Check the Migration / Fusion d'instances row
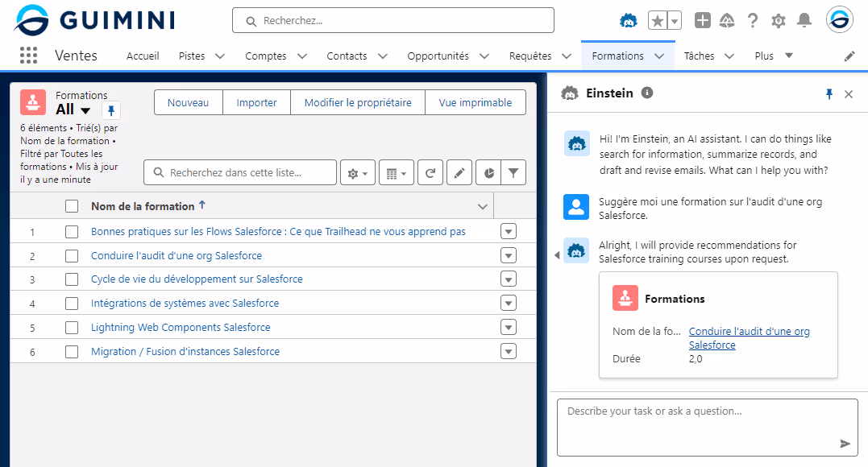 [72, 351]
